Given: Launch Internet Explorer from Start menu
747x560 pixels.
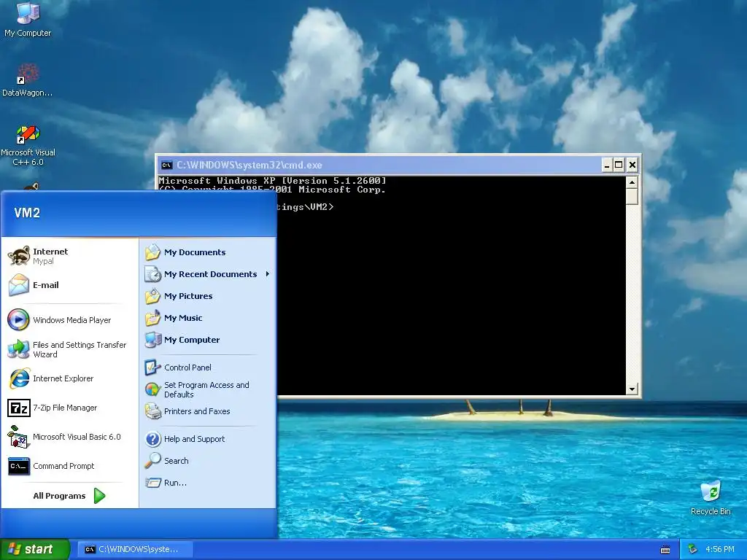Looking at the screenshot, I should click(69, 378).
